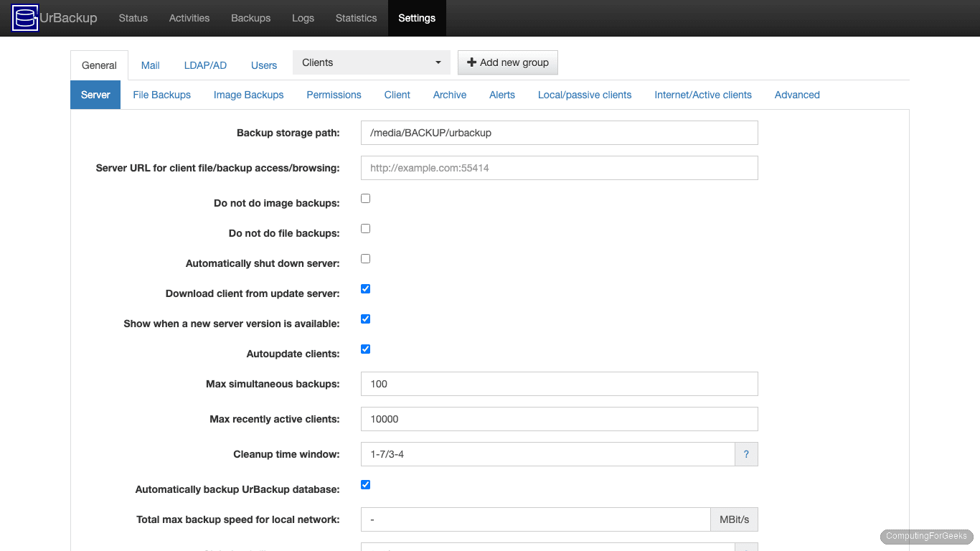
Task: Expand the MBit/s unit selector
Action: coord(734,519)
